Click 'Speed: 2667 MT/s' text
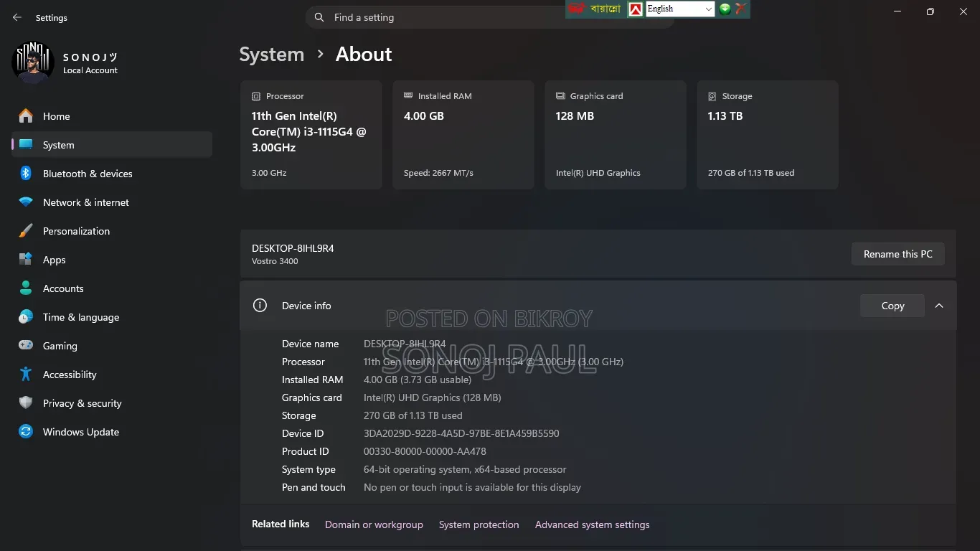This screenshot has height=551, width=980. (438, 173)
